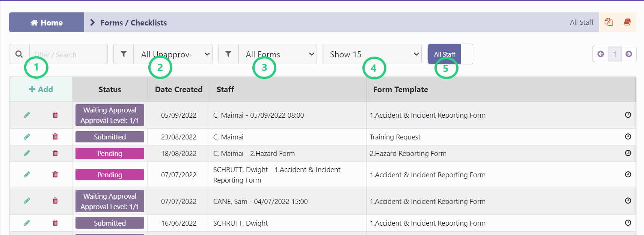The image size is (644, 235).
Task: View history clock for 2.Hazard Reporting Form
Action: click(628, 153)
